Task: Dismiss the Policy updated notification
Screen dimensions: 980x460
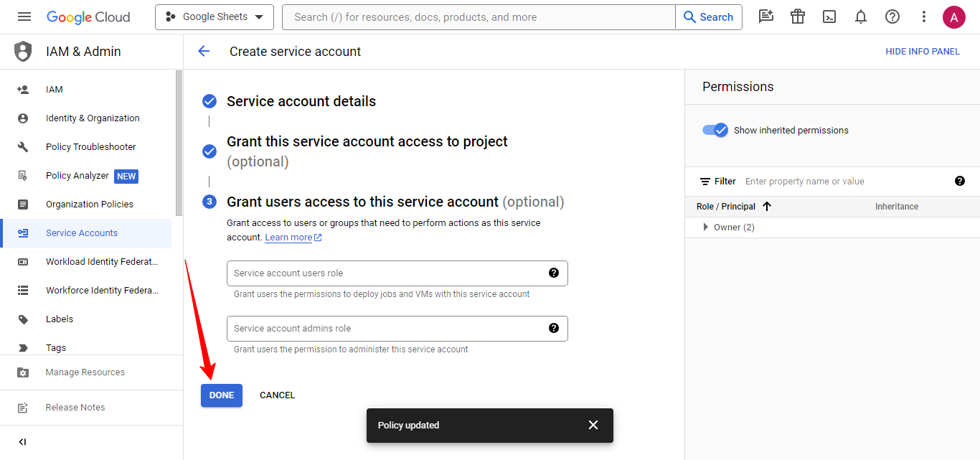Action: click(x=593, y=425)
